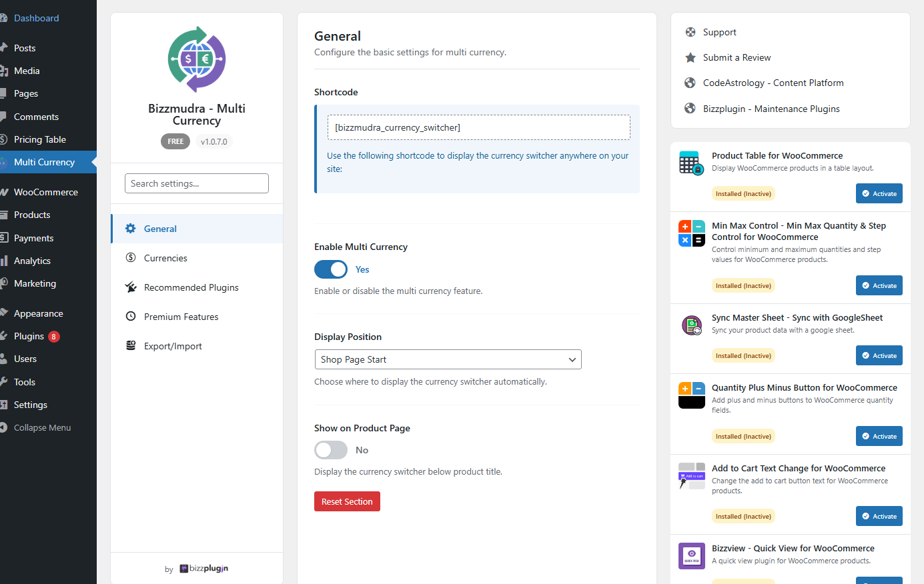Activate the Sync Master Sheet plugin

[879, 355]
